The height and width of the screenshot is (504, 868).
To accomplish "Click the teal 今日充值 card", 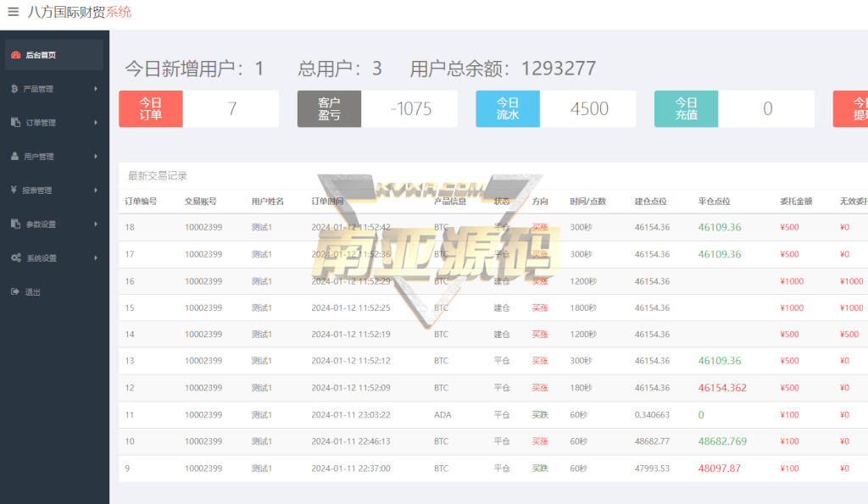I will click(687, 109).
